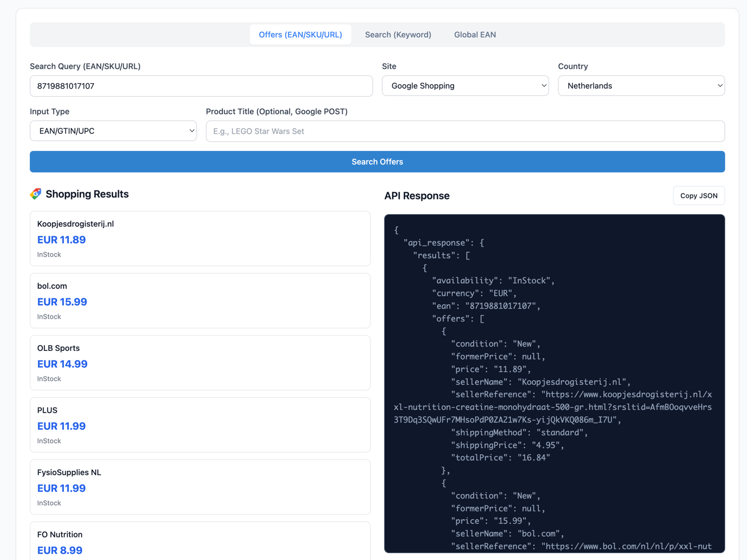
Task: Select the PLUS offer card
Action: point(200,425)
